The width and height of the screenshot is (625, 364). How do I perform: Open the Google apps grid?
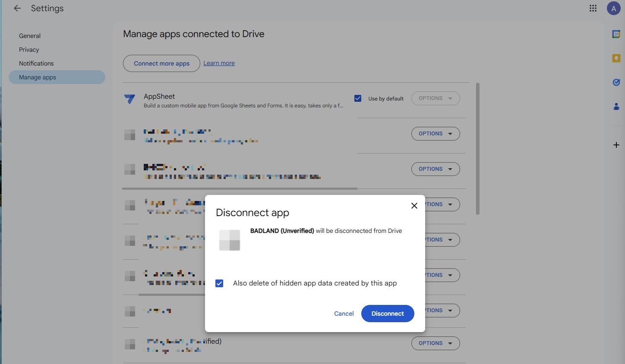pyautogui.click(x=593, y=8)
